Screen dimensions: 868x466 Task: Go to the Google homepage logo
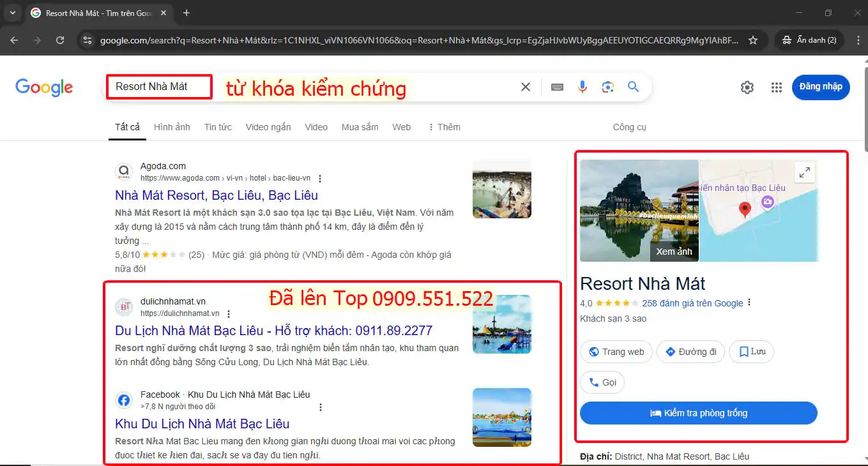click(x=44, y=87)
